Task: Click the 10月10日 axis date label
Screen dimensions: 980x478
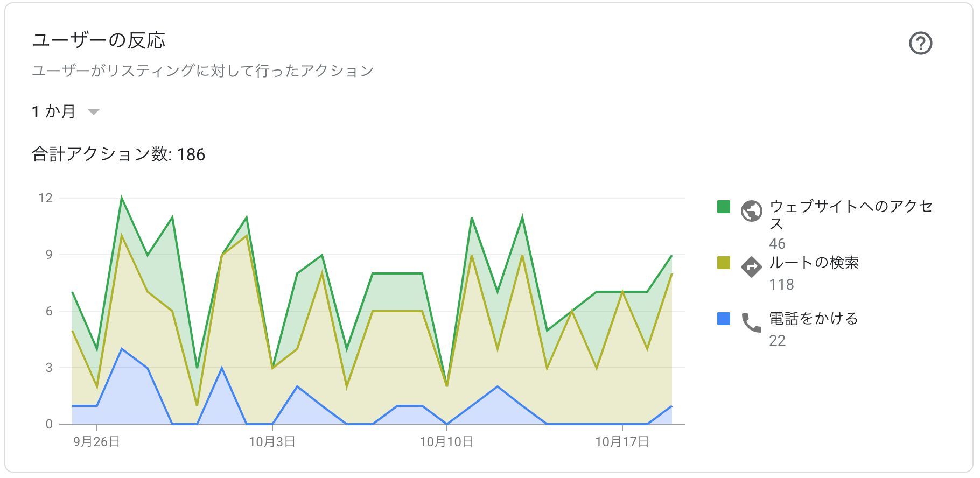Action: [x=446, y=442]
